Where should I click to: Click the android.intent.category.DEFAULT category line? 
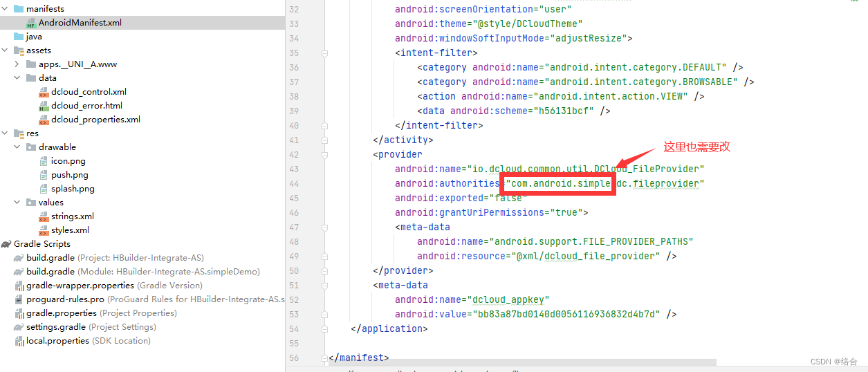580,68
